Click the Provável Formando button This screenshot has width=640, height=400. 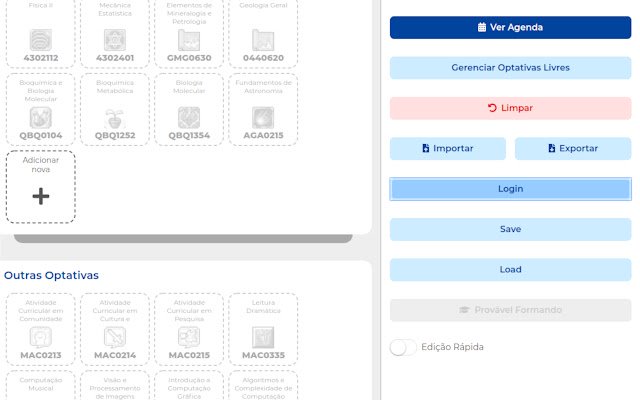510,310
